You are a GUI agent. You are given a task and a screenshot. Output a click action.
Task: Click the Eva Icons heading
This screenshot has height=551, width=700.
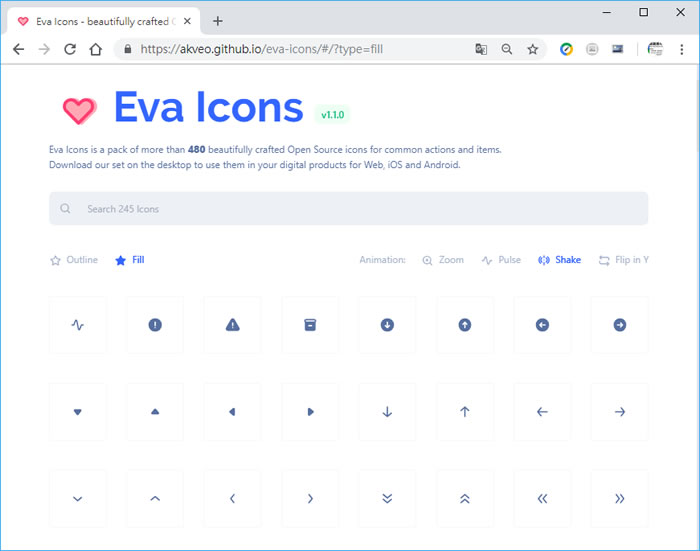click(208, 107)
